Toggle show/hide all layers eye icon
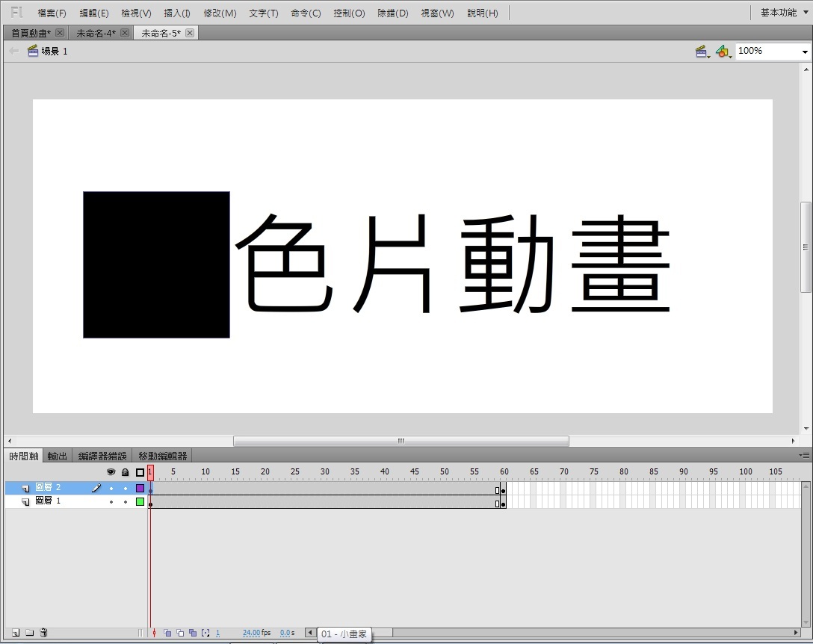813x644 pixels. point(111,472)
